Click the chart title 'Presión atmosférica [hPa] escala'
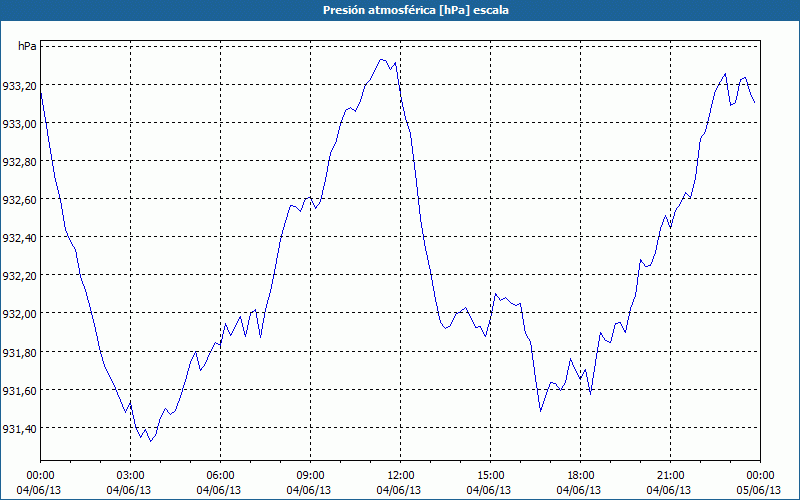The height and width of the screenshot is (500, 800). click(x=415, y=10)
